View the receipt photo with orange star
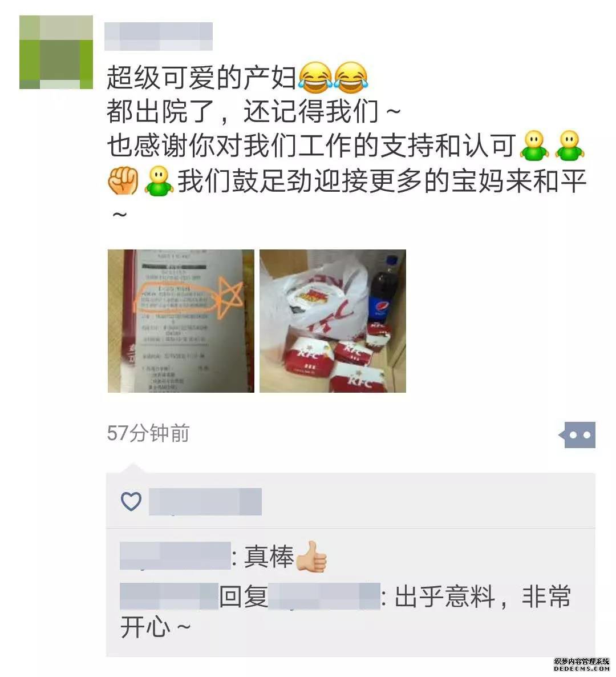The width and height of the screenshot is (616, 677). 181,321
